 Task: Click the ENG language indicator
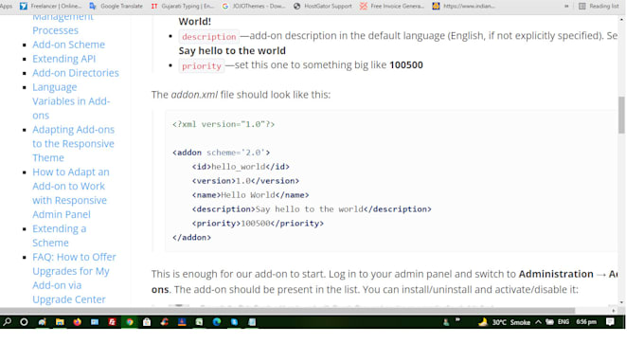click(x=563, y=322)
